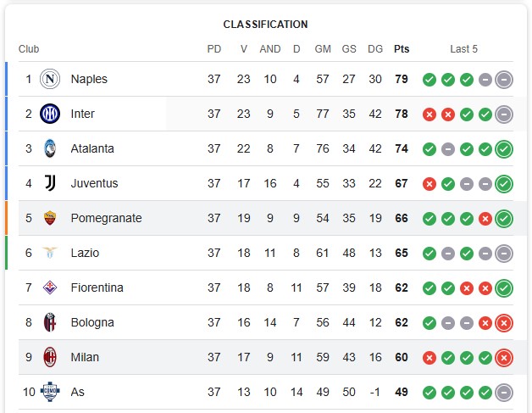532x413 pixels.
Task: Open the Juventus team name link
Action: pyautogui.click(x=94, y=183)
